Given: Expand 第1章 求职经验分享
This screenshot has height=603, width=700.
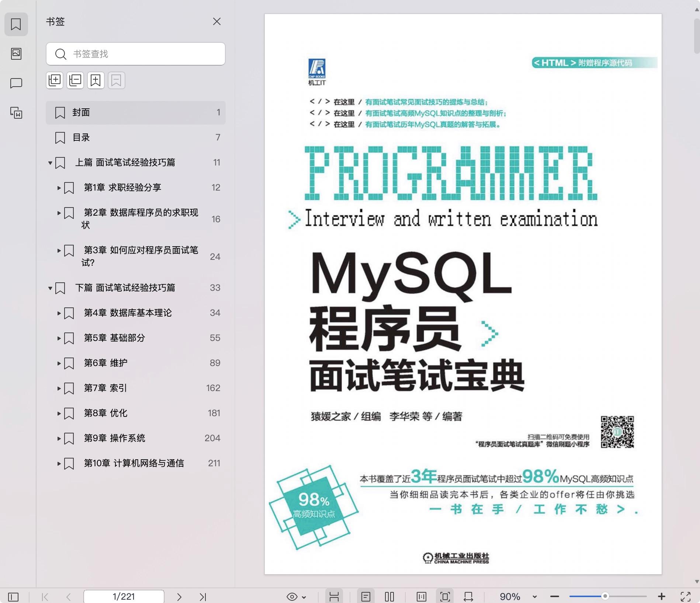Looking at the screenshot, I should [x=59, y=188].
